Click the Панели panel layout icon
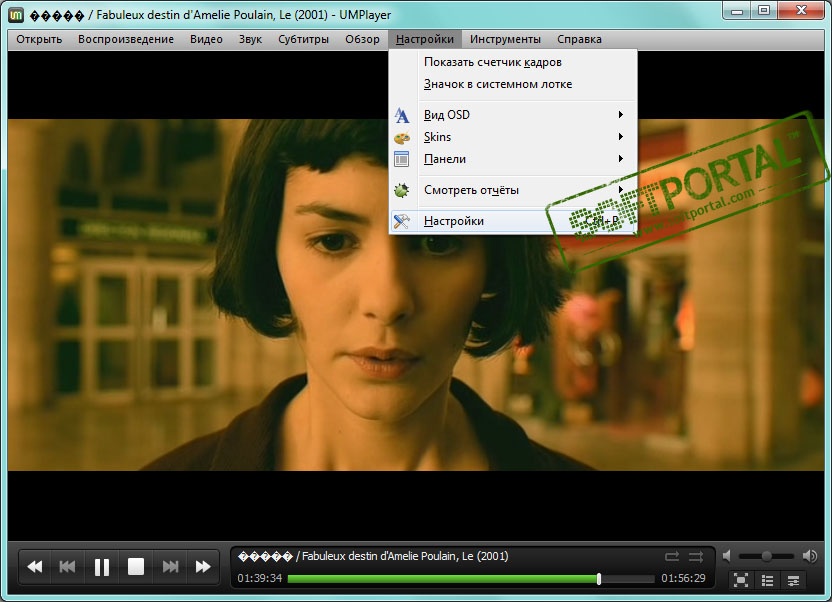The width and height of the screenshot is (832, 602). point(402,159)
